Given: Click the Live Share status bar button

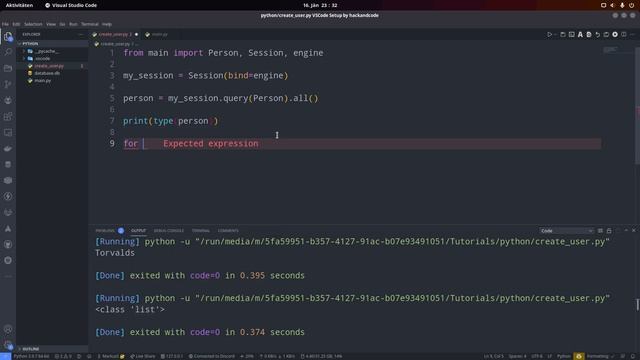Looking at the screenshot, I should (143, 356).
